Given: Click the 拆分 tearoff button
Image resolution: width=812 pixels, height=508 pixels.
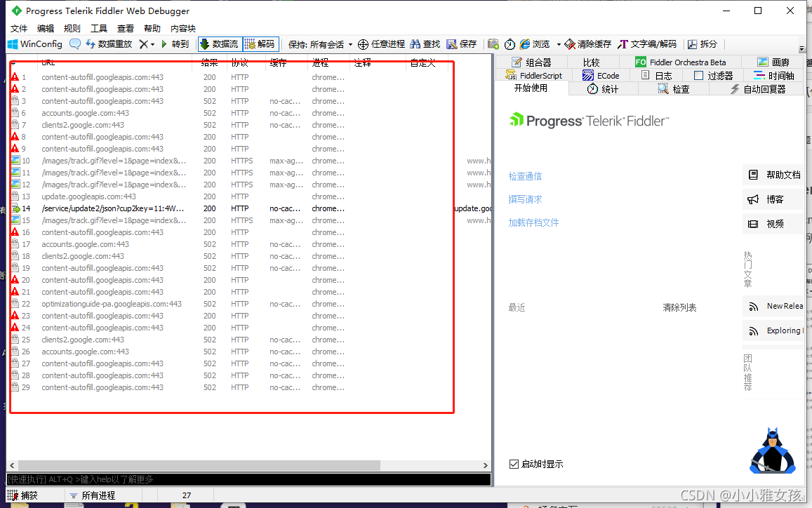Looking at the screenshot, I should point(703,44).
